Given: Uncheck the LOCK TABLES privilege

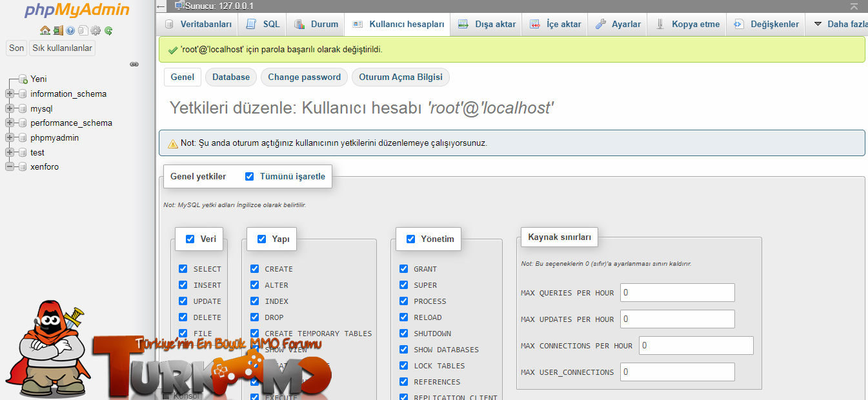Looking at the screenshot, I should (403, 366).
